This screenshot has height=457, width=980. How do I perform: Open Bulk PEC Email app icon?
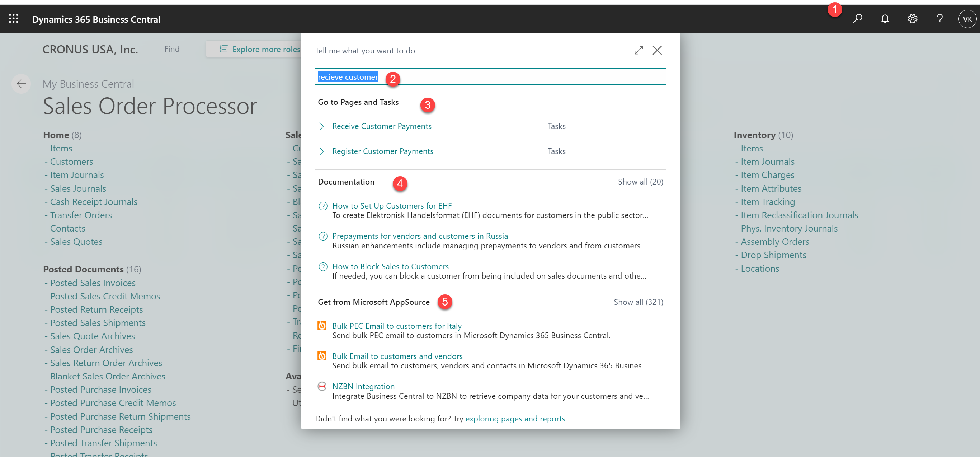pyautogui.click(x=322, y=326)
